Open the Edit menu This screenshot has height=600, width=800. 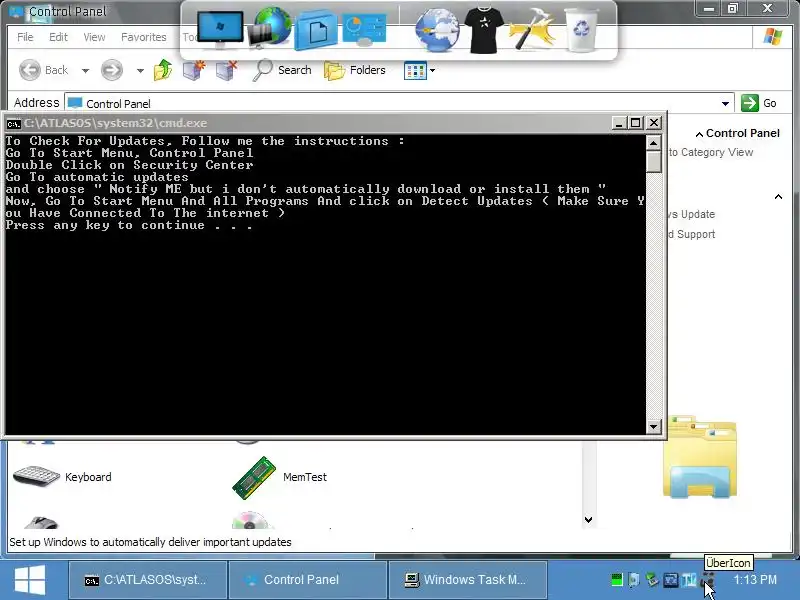[x=58, y=37]
